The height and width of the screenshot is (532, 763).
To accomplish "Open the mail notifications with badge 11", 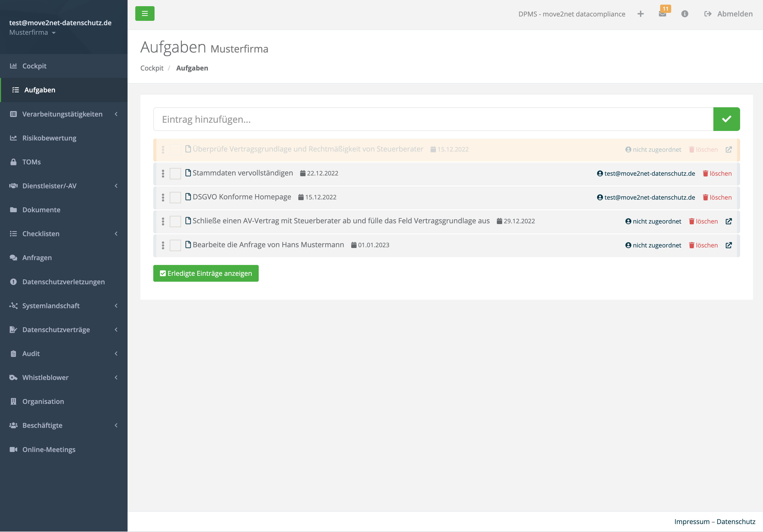I will (x=663, y=14).
